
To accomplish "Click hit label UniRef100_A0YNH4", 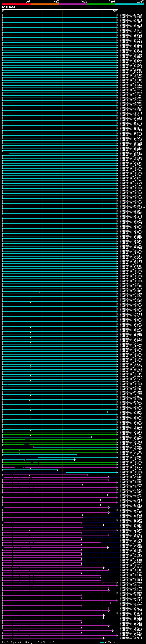I will (131, 583).
